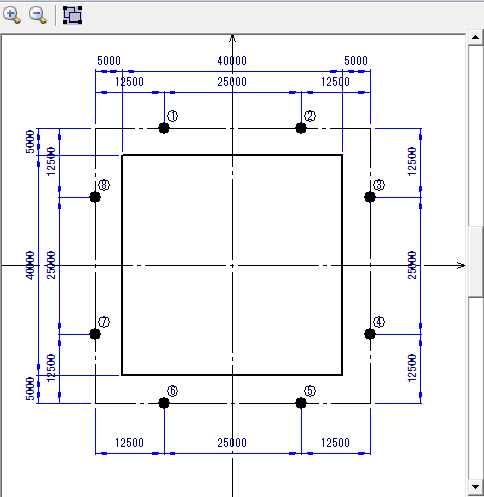Screen dimensions: 484x497
Task: Click the fit-to-window view icon
Action: click(73, 15)
